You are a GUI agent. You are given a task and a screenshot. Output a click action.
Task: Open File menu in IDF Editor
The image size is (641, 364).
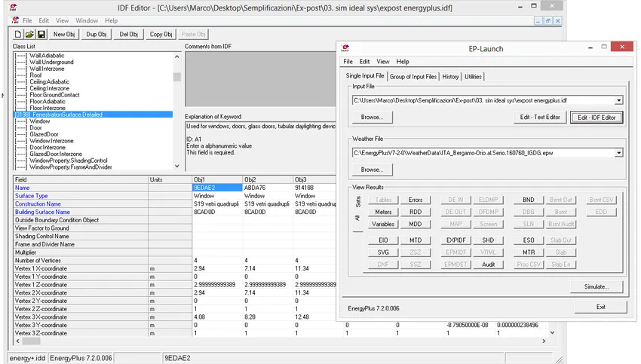point(27,20)
